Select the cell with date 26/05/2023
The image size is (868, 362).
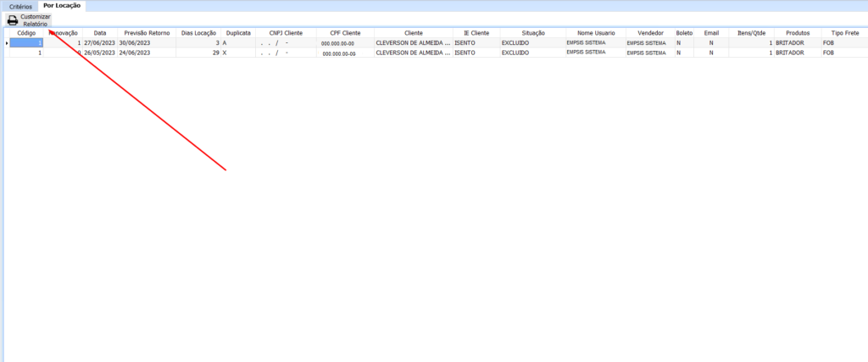click(99, 53)
